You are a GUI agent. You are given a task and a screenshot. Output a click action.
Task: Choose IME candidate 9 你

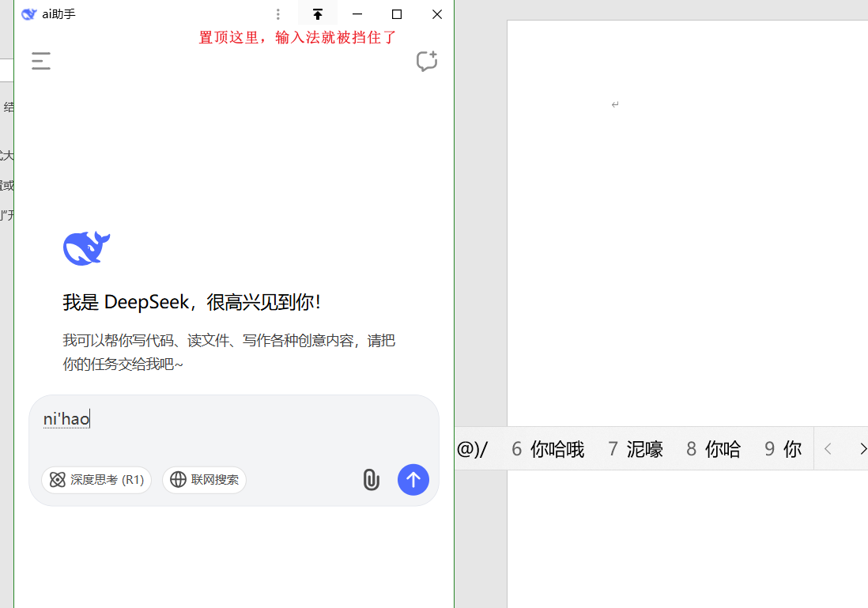(783, 449)
